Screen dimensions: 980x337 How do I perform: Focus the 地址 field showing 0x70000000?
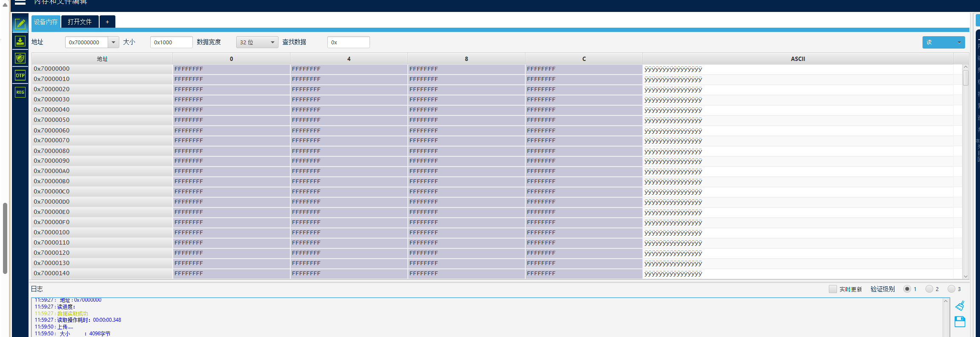pyautogui.click(x=87, y=42)
